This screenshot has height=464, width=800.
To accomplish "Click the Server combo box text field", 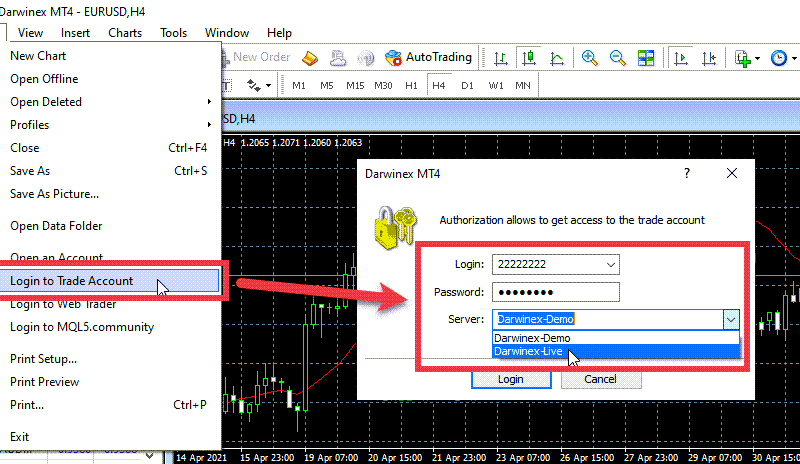I will 608,320.
